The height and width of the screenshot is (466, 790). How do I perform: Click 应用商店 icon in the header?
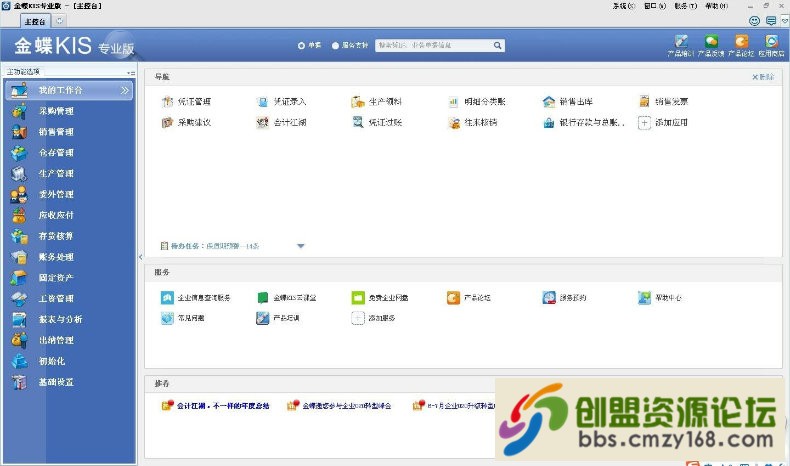click(x=771, y=45)
